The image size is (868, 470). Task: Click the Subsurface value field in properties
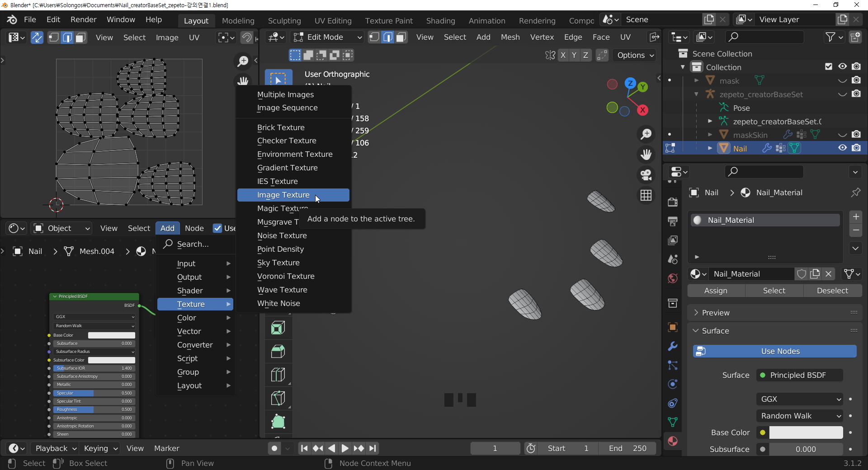pyautogui.click(x=806, y=449)
